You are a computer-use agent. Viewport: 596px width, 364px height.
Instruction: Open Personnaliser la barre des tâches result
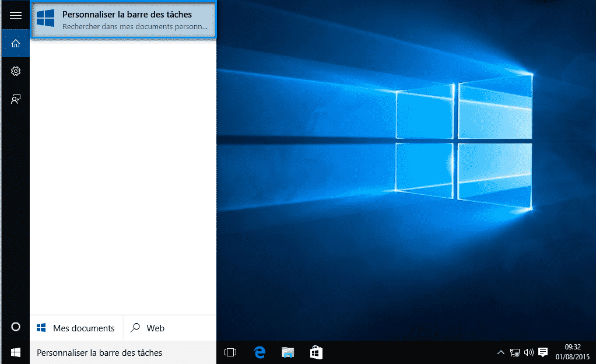(124, 19)
